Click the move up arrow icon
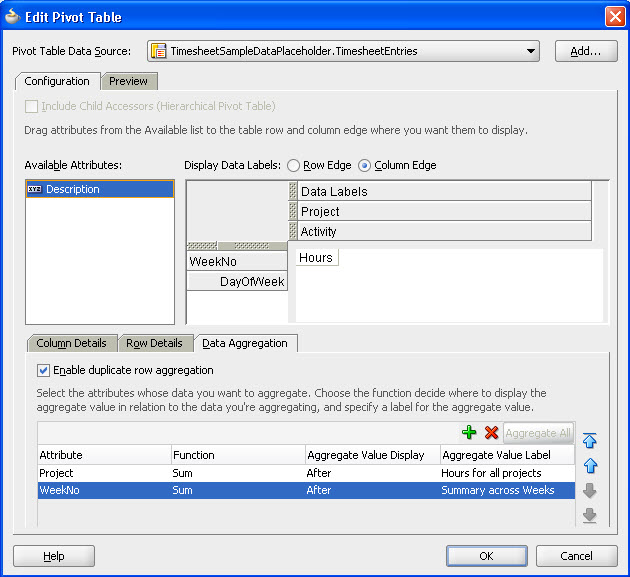Image resolution: width=630 pixels, height=577 pixels. pos(590,465)
